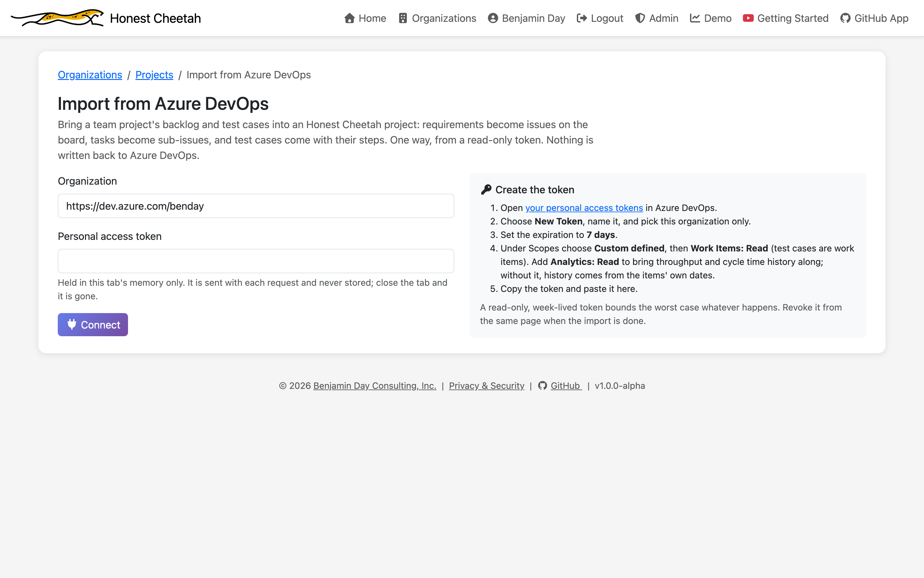This screenshot has height=578, width=924.
Task: Click the user avatar icon beside Benjamin Day
Action: [x=493, y=18]
